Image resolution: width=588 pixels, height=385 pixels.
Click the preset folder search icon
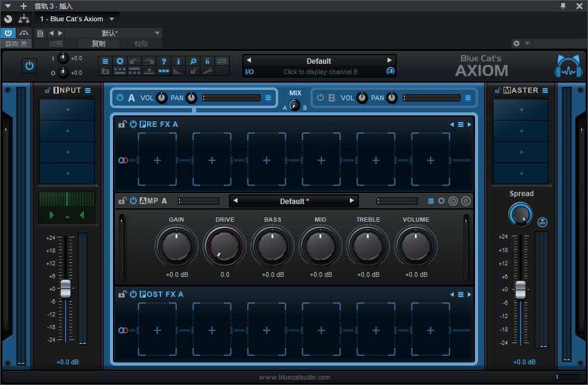point(105,71)
